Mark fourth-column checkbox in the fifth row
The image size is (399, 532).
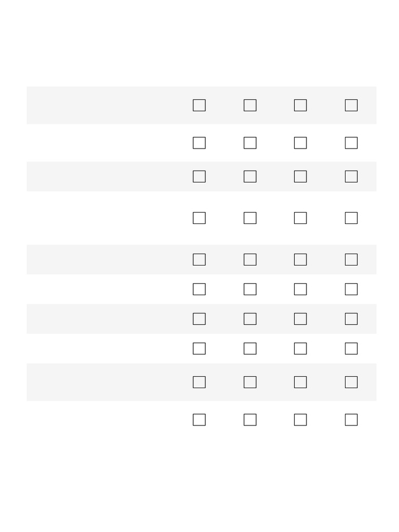pyautogui.click(x=351, y=260)
